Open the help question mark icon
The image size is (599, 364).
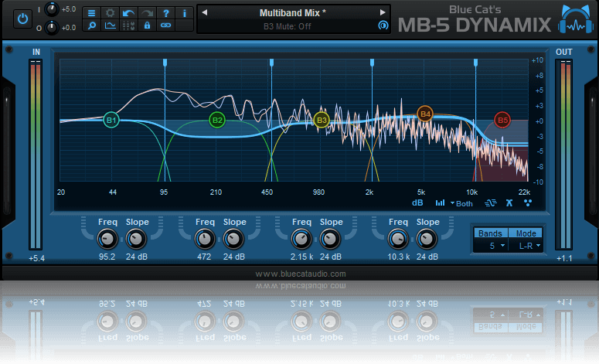click(x=165, y=13)
